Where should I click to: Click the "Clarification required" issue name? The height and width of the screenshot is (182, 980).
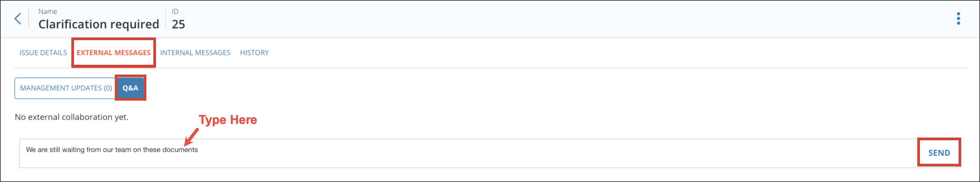[x=99, y=24]
